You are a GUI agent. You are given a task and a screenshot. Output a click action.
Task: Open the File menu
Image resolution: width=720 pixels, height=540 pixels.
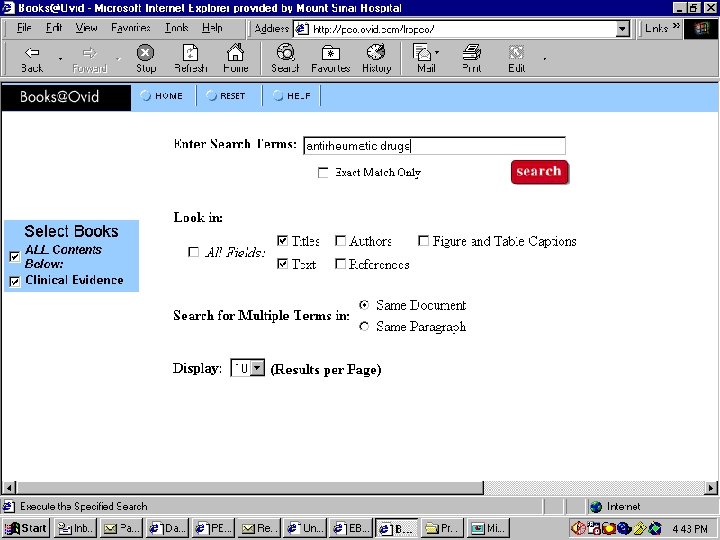24,28
